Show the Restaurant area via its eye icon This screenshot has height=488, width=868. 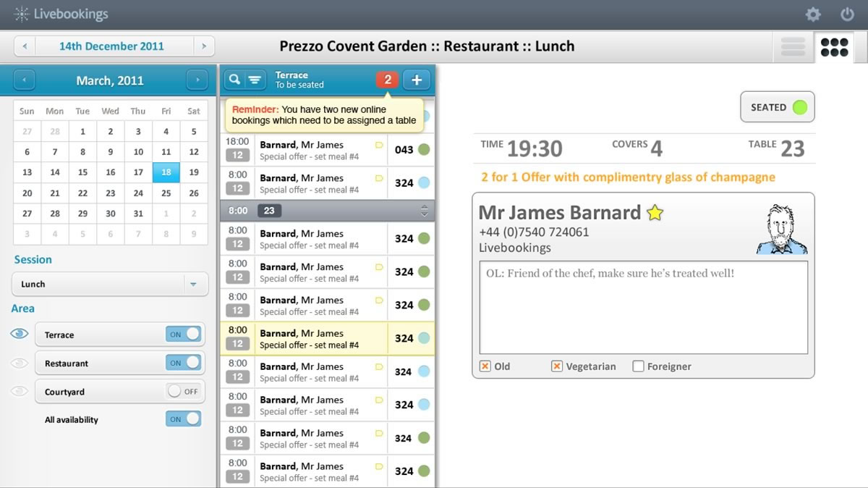[19, 362]
